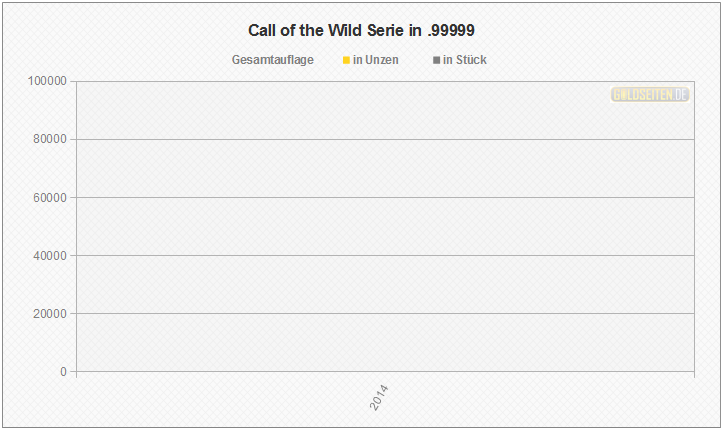Click the gray 'in Stück' legend swatch

[436, 61]
